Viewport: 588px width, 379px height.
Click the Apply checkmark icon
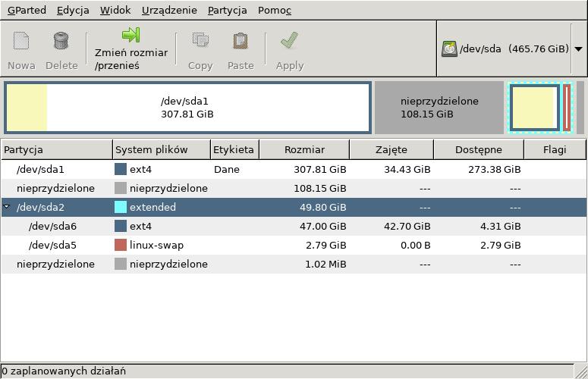coord(290,40)
